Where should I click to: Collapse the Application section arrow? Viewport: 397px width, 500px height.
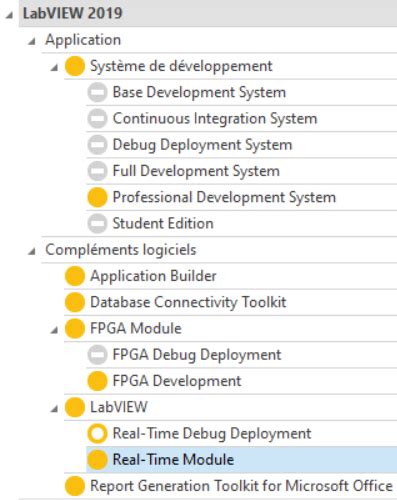pyautogui.click(x=32, y=41)
